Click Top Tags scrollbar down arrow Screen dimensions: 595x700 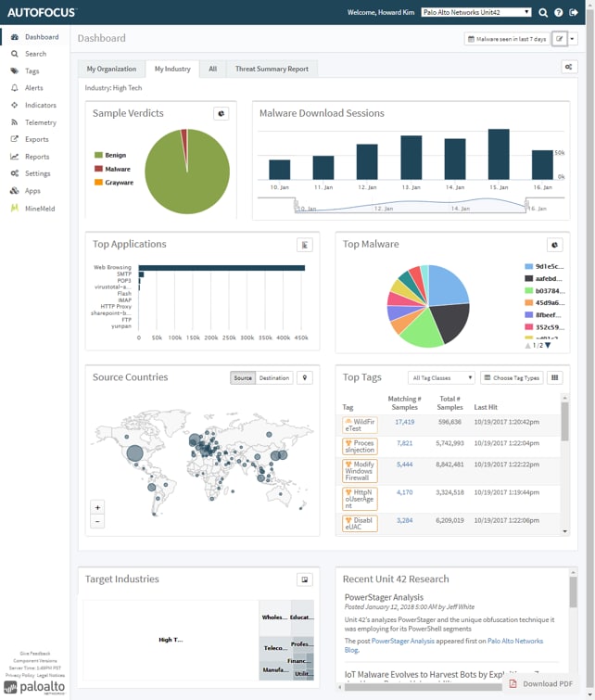coord(565,531)
